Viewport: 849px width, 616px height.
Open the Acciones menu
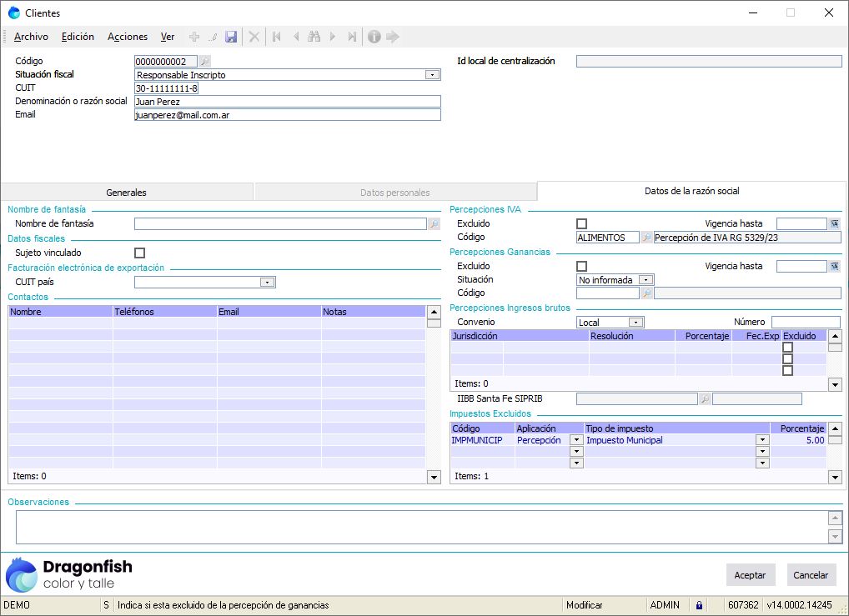coord(128,37)
